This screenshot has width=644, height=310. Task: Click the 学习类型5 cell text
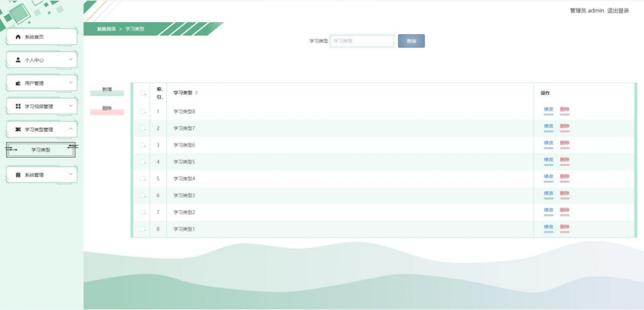tap(184, 162)
